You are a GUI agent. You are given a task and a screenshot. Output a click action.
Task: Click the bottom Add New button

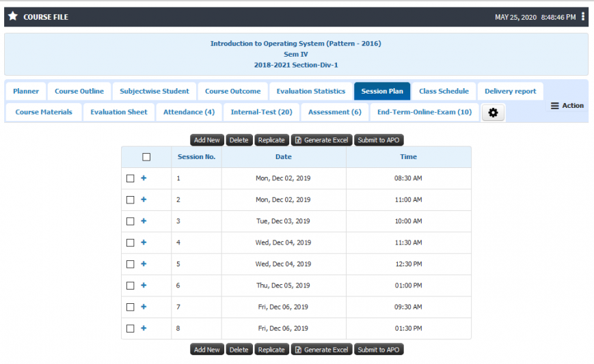207,350
